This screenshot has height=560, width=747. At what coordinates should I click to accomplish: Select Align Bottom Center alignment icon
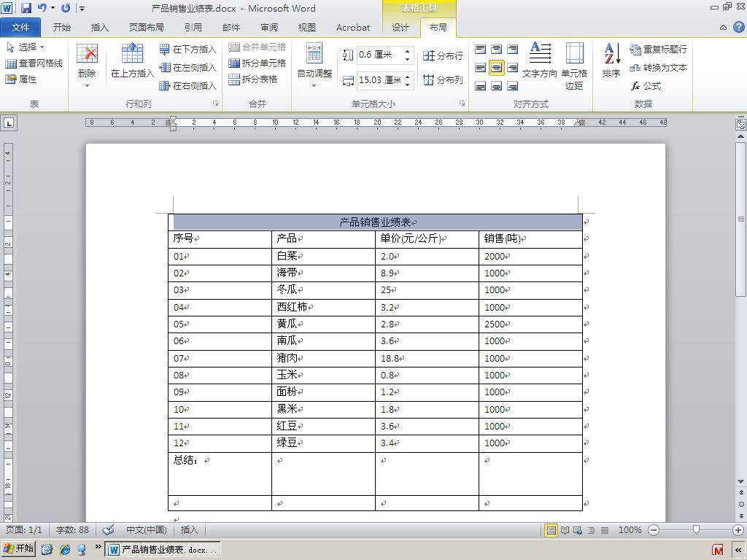[496, 86]
